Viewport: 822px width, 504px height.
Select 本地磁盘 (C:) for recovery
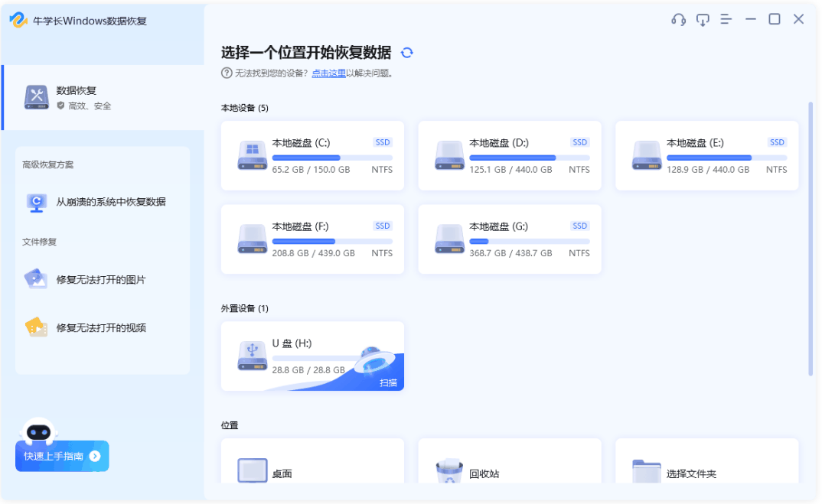tap(312, 155)
